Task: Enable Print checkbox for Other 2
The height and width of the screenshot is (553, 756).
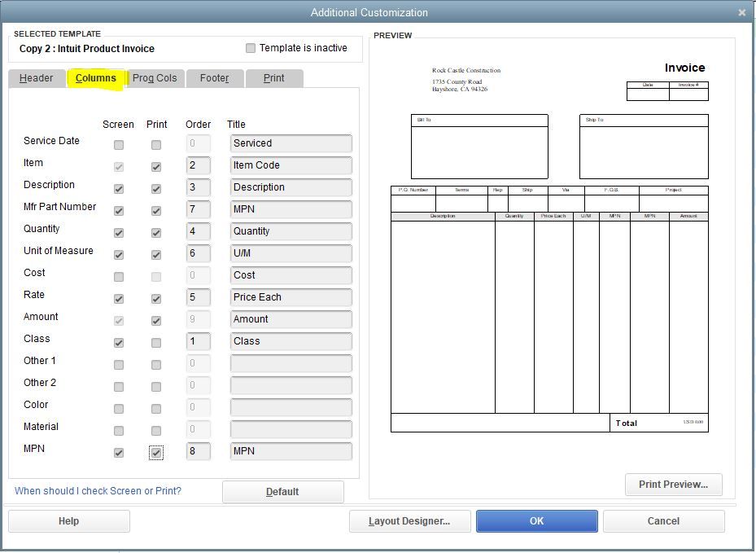Action: [156, 387]
